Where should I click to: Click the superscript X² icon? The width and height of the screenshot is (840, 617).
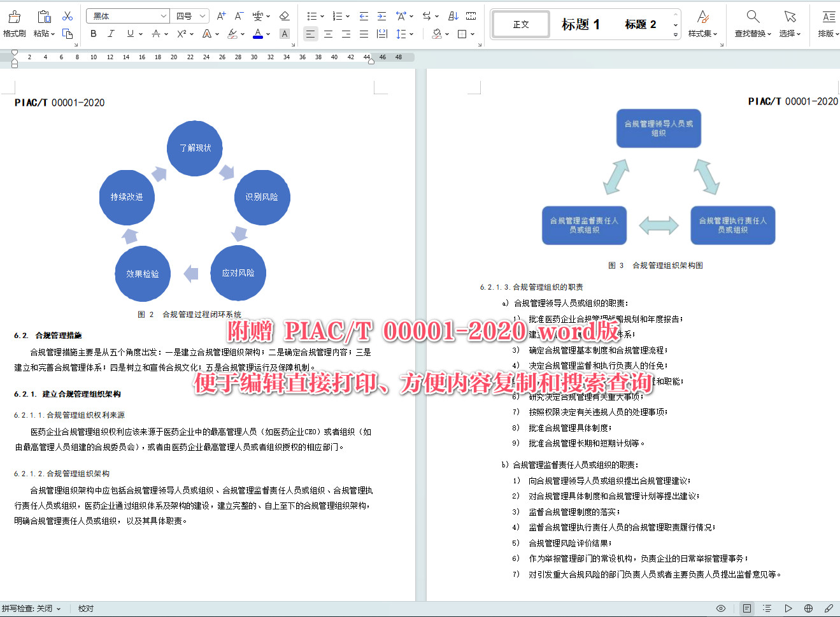180,34
